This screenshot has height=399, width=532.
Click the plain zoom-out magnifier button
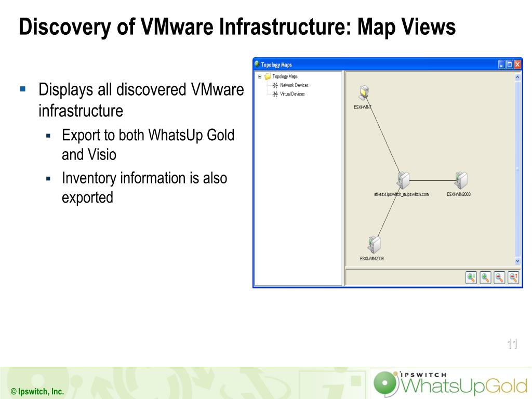pyautogui.click(x=499, y=277)
